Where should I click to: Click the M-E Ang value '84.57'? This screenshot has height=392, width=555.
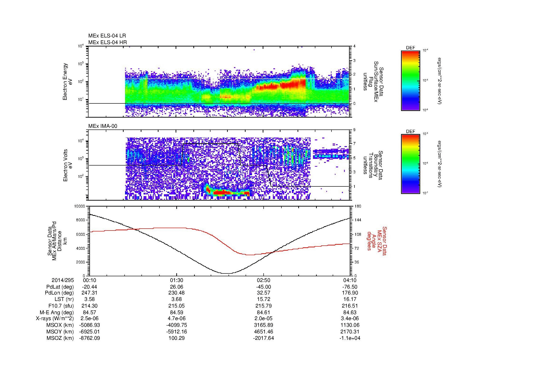pos(89,313)
